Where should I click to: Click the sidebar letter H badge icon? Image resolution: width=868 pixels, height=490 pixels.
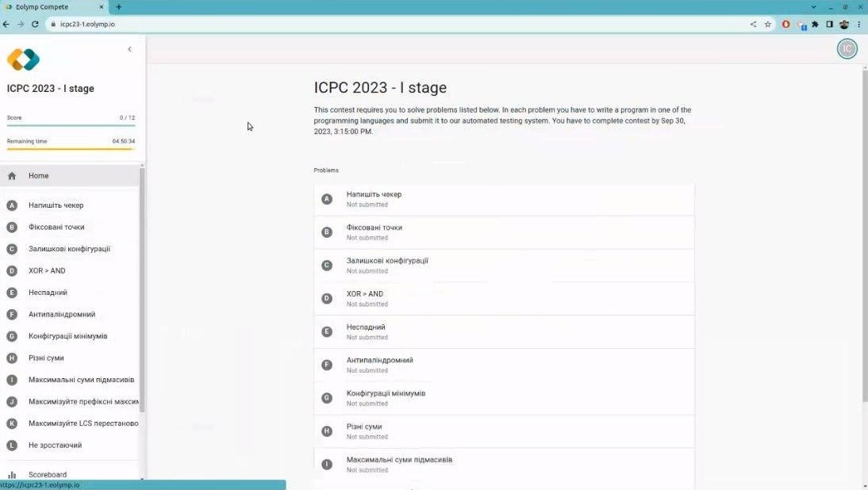click(x=12, y=358)
